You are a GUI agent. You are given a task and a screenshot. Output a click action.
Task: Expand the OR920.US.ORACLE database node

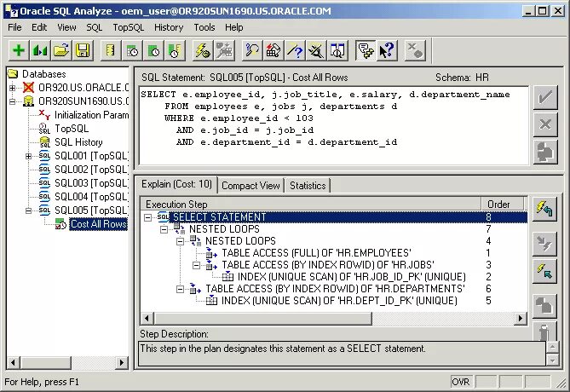click(x=12, y=88)
